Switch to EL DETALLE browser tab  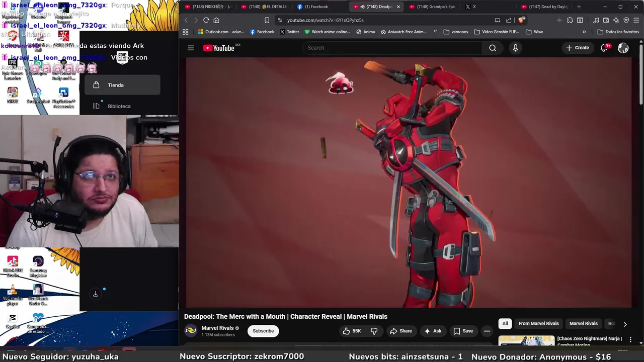(x=264, y=7)
